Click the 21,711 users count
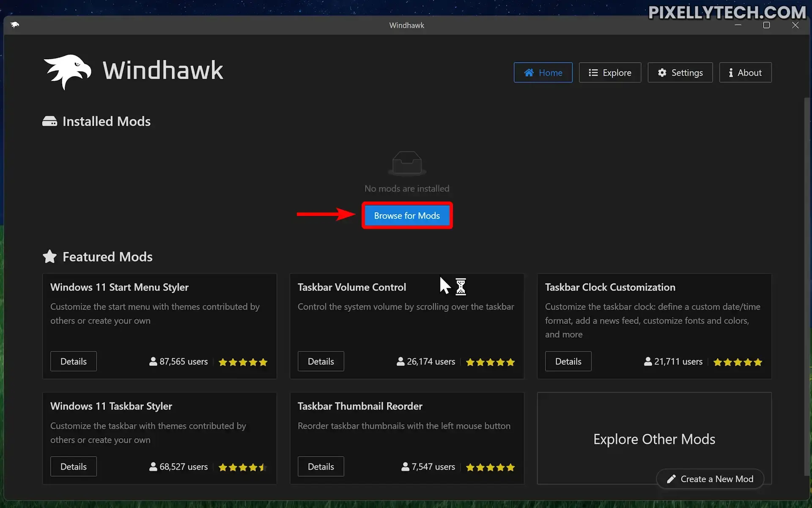The image size is (812, 508). pos(678,362)
